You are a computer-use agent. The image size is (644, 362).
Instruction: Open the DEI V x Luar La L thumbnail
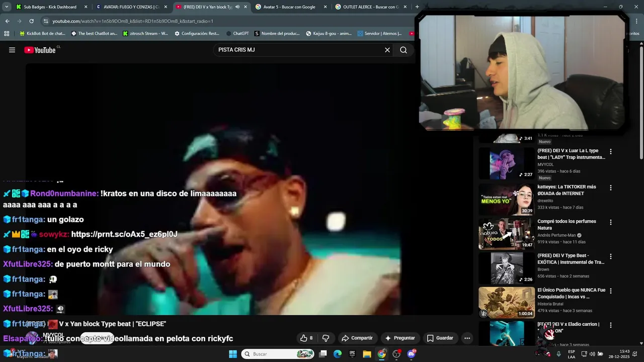coord(507,163)
